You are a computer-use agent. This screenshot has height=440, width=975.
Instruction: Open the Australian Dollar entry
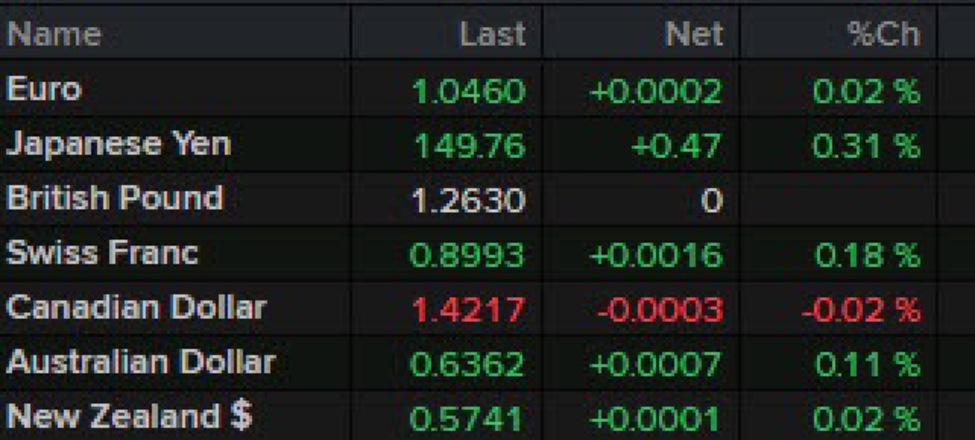click(140, 361)
